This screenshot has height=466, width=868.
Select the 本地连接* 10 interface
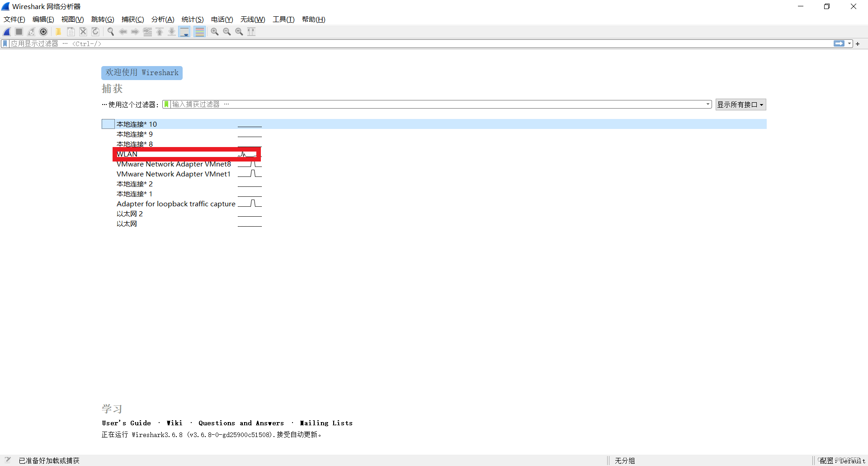(x=434, y=124)
